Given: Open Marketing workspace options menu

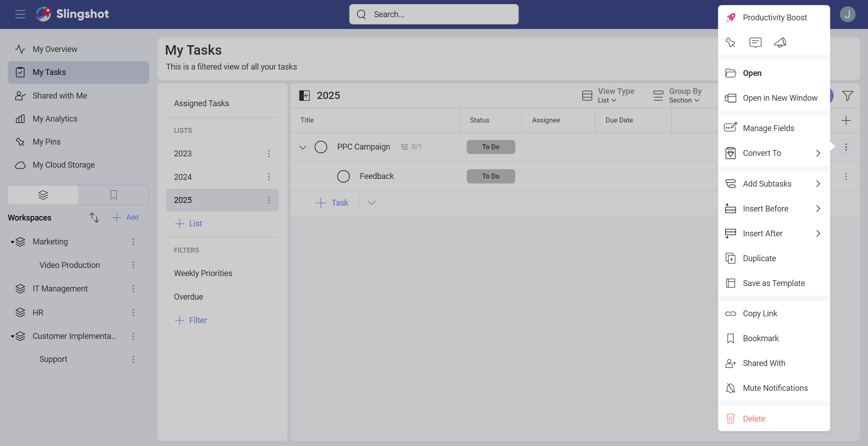Looking at the screenshot, I should [x=133, y=242].
